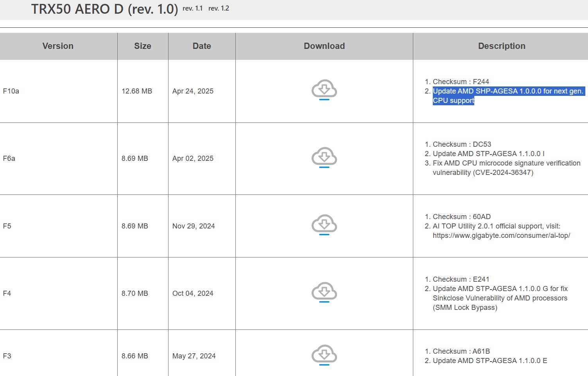Click the Checksum : F244 line
The image size is (588, 376).
point(461,82)
